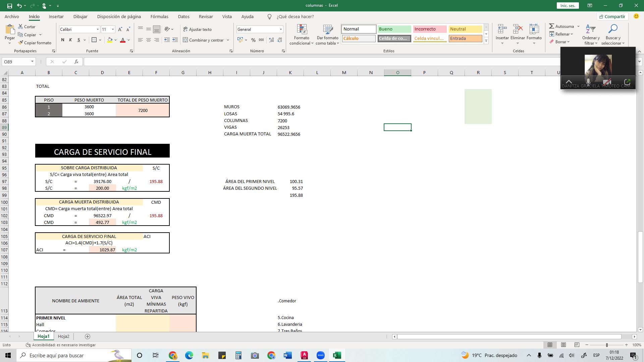Click the zoom slider handle
Viewport: 644px width, 362px height.
606,345
